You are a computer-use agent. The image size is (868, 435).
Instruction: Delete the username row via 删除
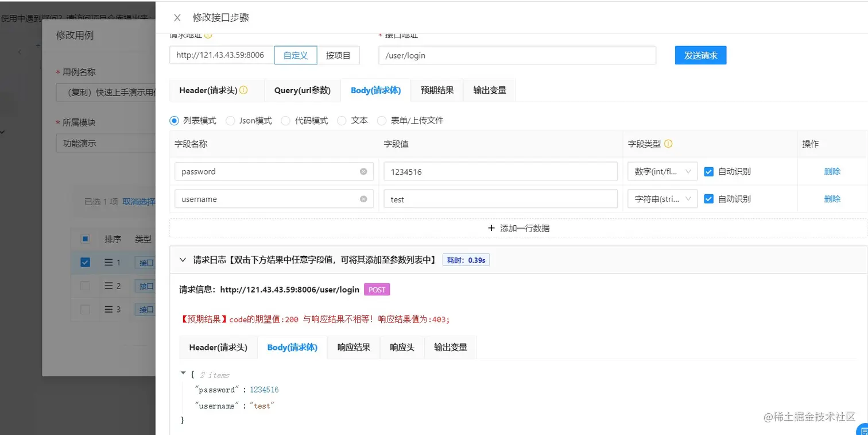832,199
